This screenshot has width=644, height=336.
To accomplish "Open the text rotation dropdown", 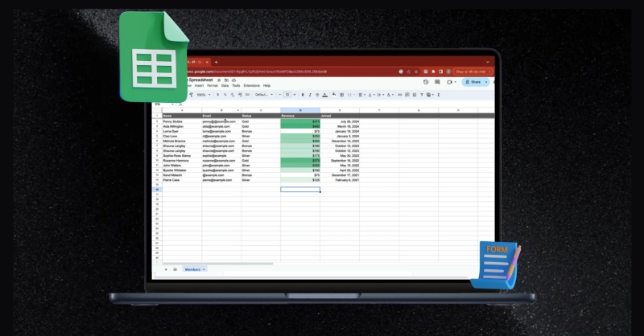I will pos(390,95).
